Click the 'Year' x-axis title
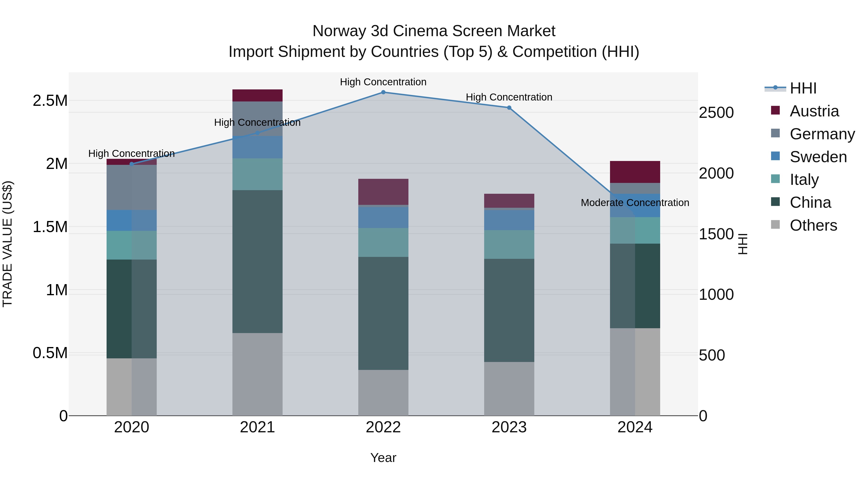Image resolution: width=868 pixels, height=488 pixels. (x=383, y=458)
